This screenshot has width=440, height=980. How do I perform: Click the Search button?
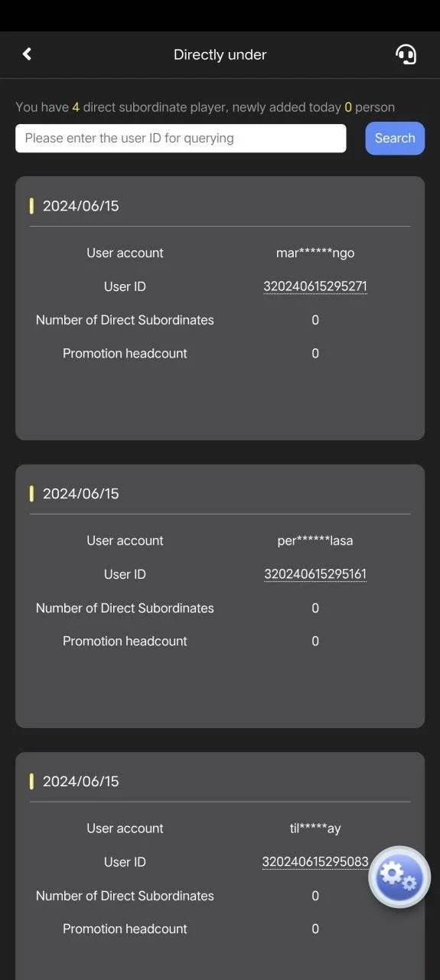point(395,138)
